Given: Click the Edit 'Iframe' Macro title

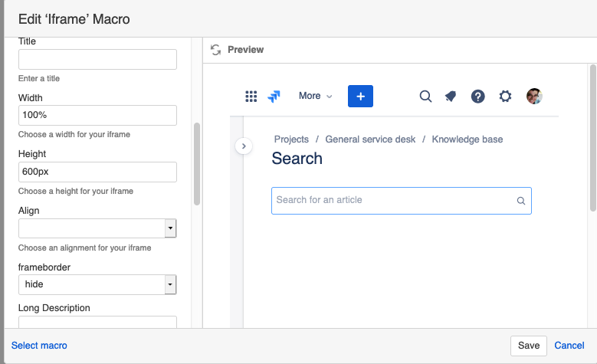Looking at the screenshot, I should (x=74, y=19).
